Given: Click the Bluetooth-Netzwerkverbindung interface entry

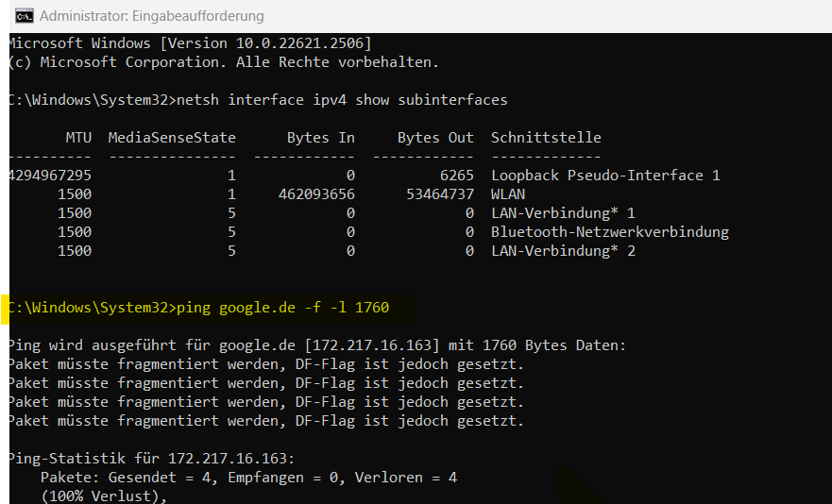Looking at the screenshot, I should [610, 231].
